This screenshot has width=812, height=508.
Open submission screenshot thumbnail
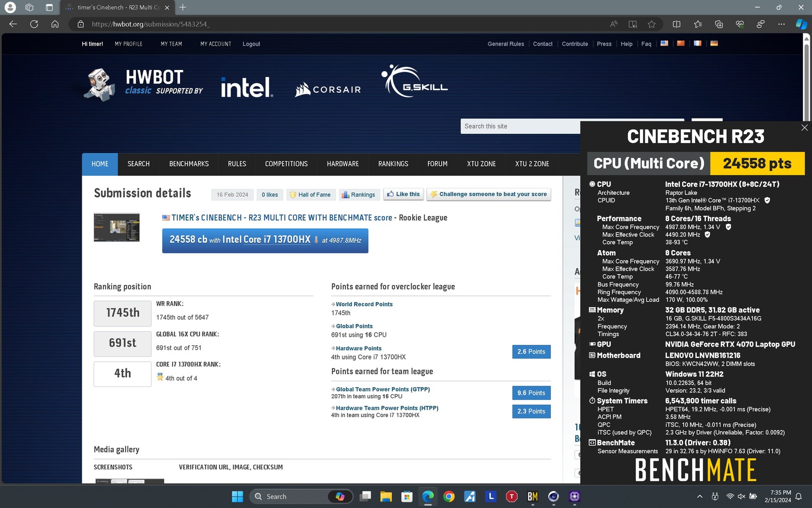[117, 227]
